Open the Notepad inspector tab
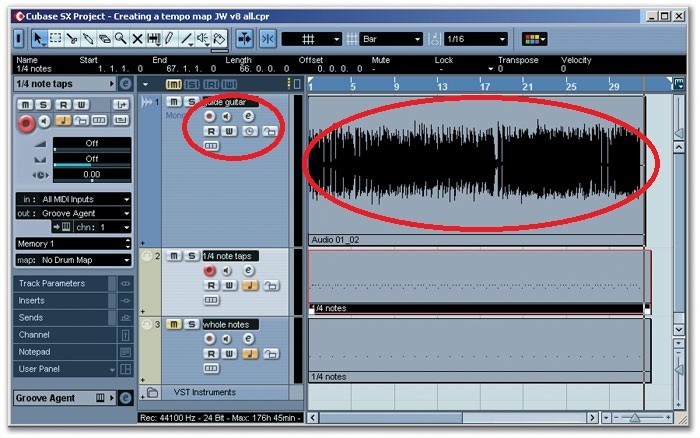Screen dimensions: 700x438 tap(65, 352)
